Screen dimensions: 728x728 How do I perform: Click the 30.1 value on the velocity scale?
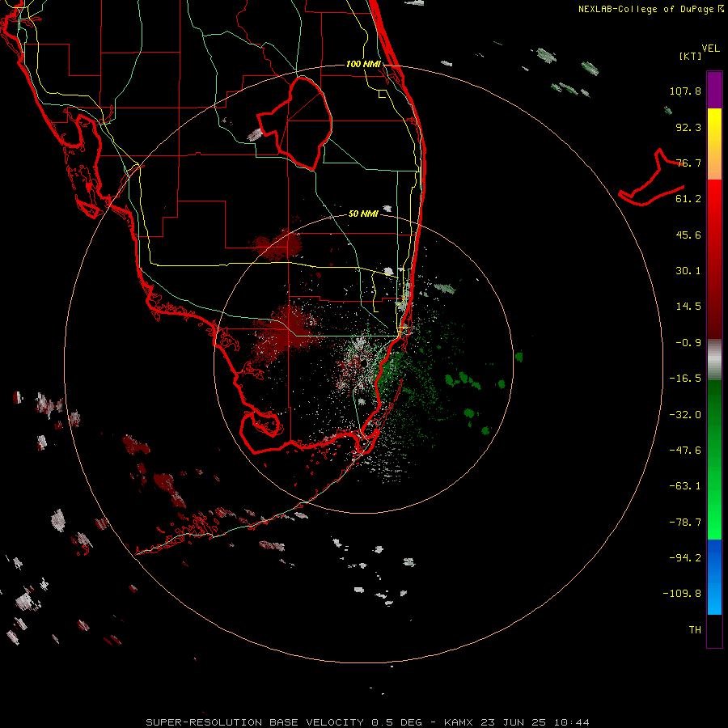688,271
